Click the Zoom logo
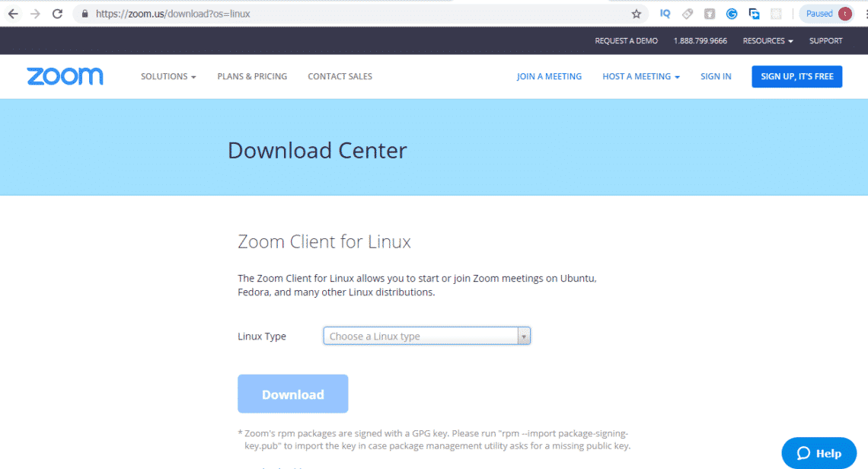This screenshot has height=469, width=868. [x=65, y=76]
